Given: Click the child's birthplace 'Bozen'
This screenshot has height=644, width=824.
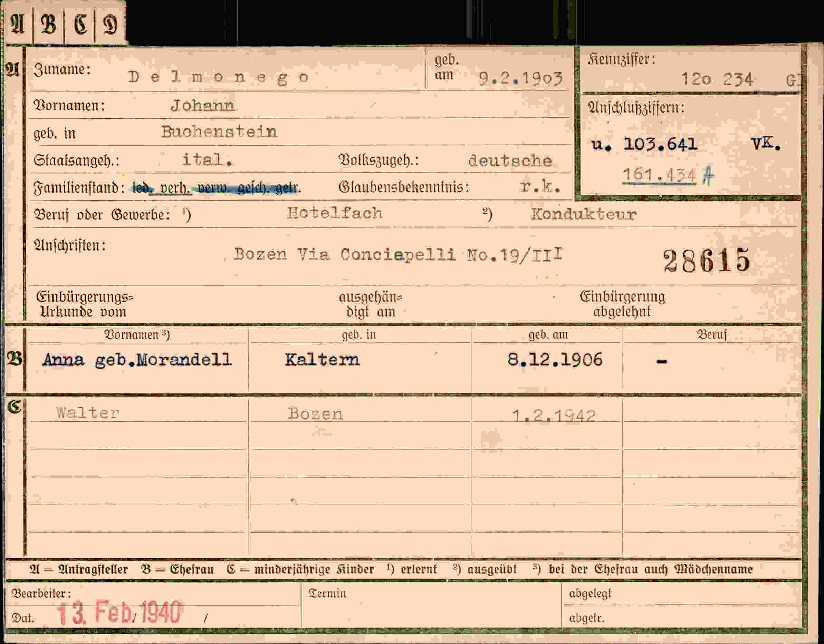Looking at the screenshot, I should [315, 414].
